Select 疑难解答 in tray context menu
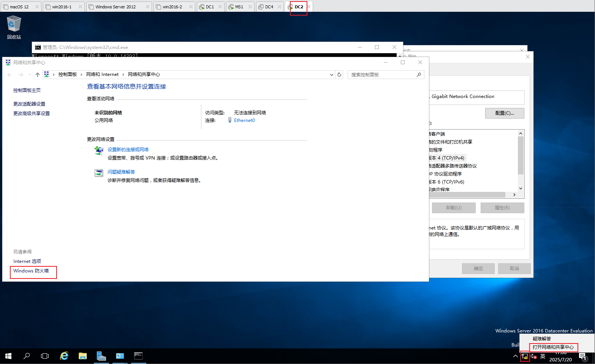Viewport: 595px width, 364px height. point(542,339)
